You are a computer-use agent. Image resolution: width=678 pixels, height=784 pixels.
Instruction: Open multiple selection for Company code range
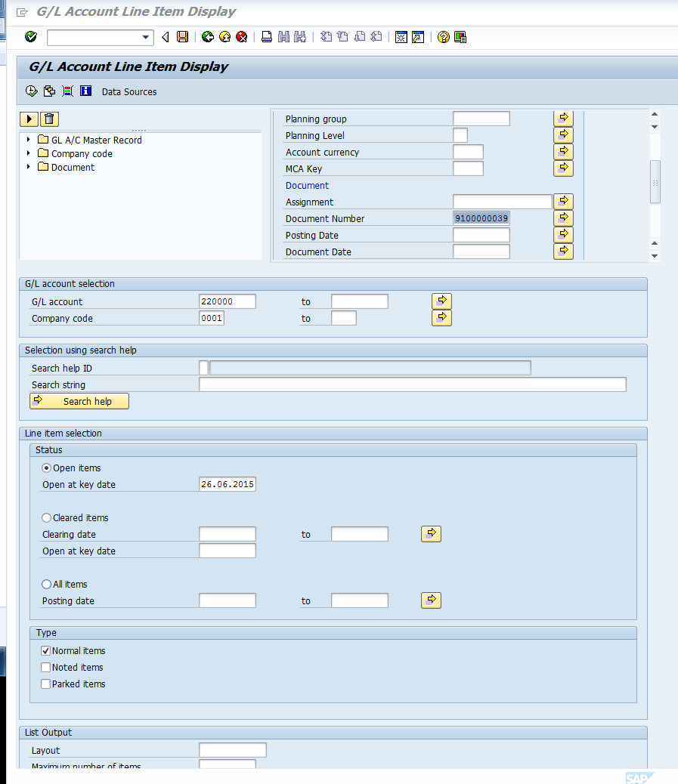pyautogui.click(x=442, y=318)
